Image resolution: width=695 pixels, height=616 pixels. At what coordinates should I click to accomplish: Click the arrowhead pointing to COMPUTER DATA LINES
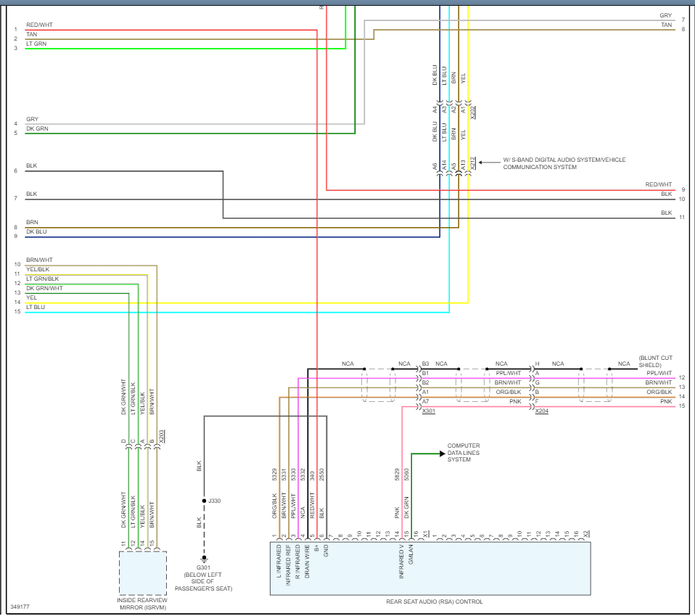click(442, 453)
